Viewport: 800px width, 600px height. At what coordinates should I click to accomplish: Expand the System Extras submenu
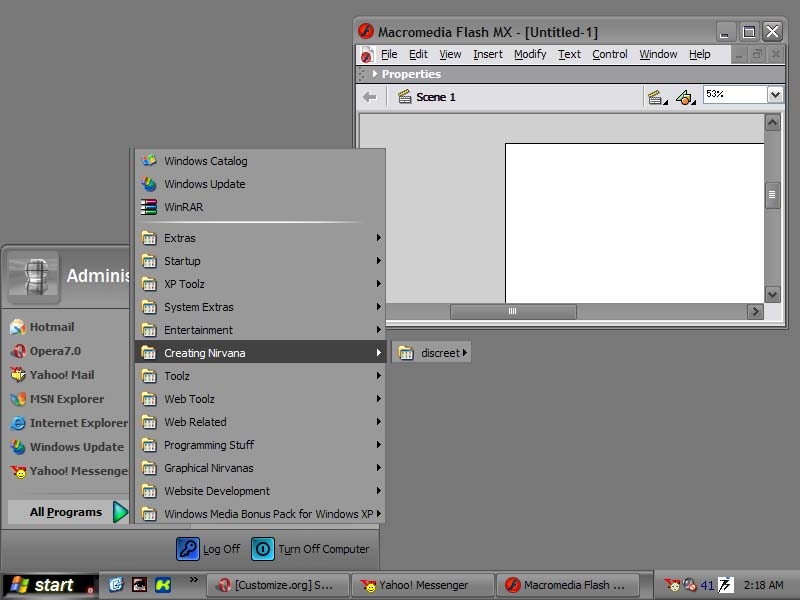[x=260, y=307]
